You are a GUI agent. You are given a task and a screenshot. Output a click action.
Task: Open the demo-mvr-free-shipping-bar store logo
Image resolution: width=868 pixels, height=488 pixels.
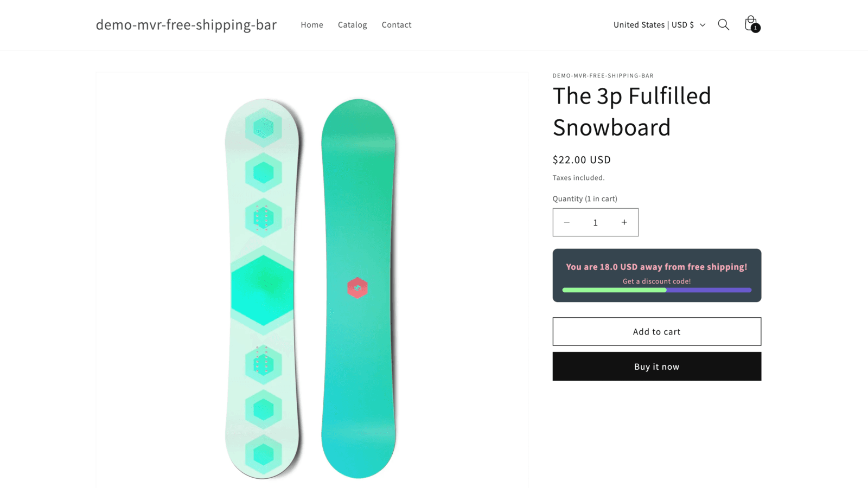pyautogui.click(x=186, y=24)
